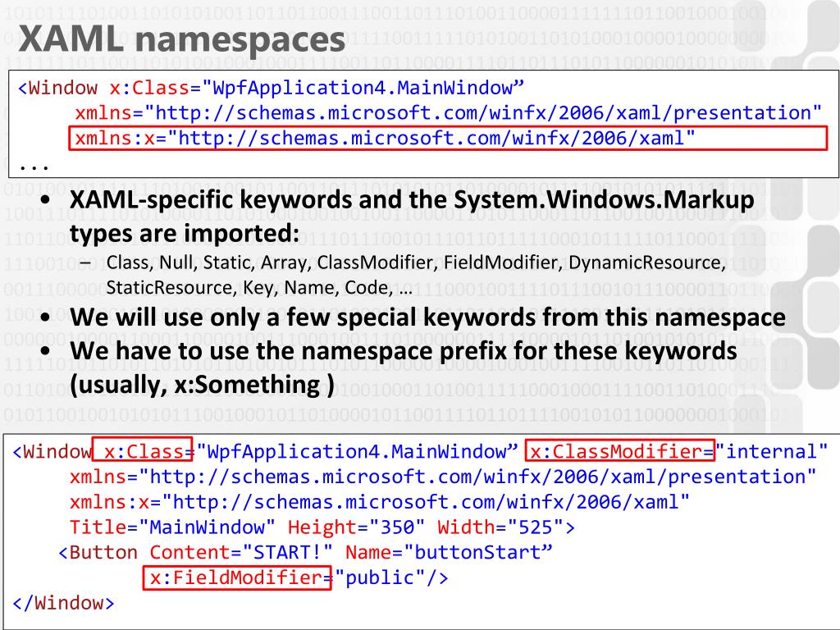Click the 'types are imported:' text
The width and height of the screenshot is (840, 630).
click(185, 234)
